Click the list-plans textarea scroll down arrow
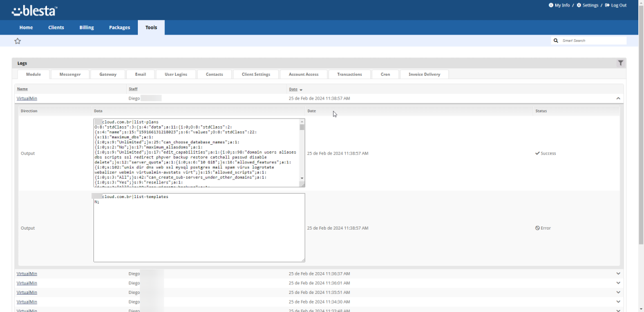 (302, 178)
